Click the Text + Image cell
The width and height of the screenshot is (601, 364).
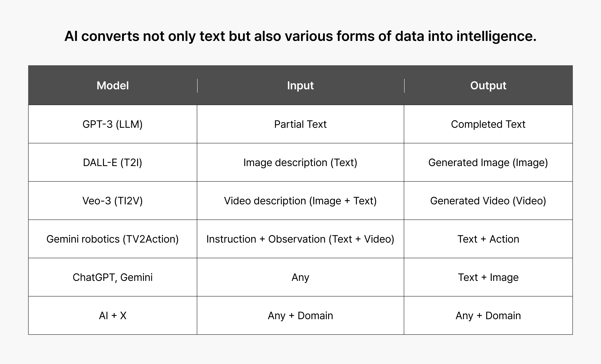coord(488,277)
